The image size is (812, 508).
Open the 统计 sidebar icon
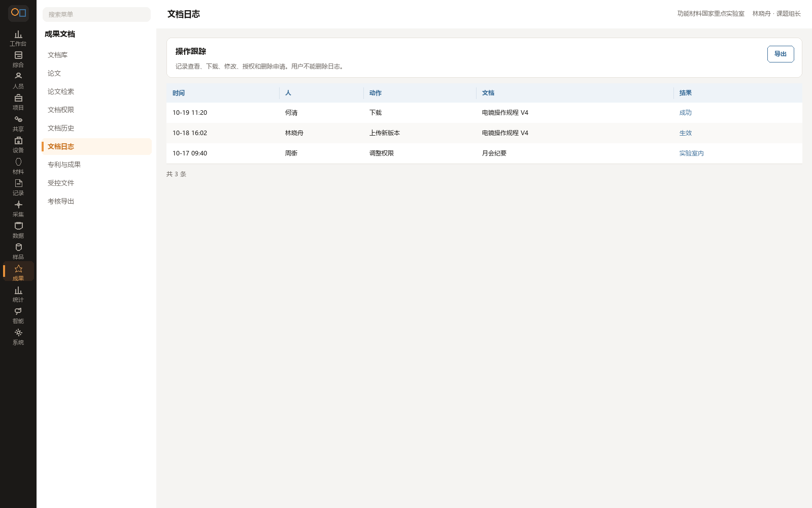(18, 294)
